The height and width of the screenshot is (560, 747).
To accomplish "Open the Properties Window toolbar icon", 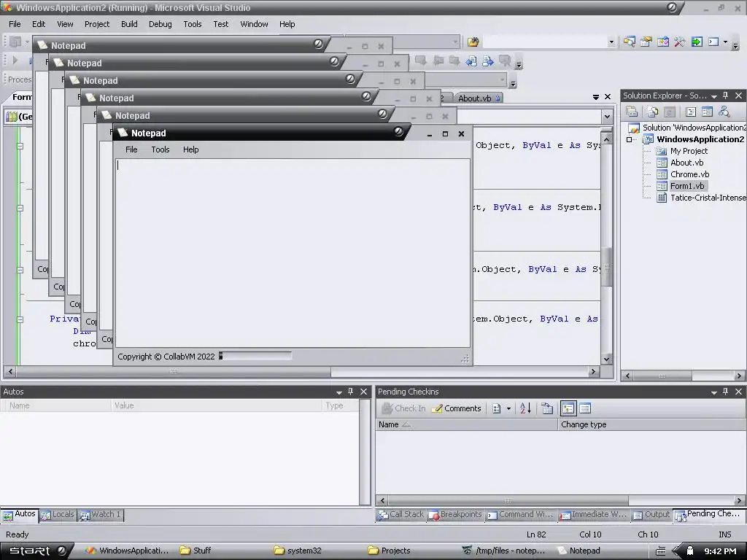I will tap(646, 42).
